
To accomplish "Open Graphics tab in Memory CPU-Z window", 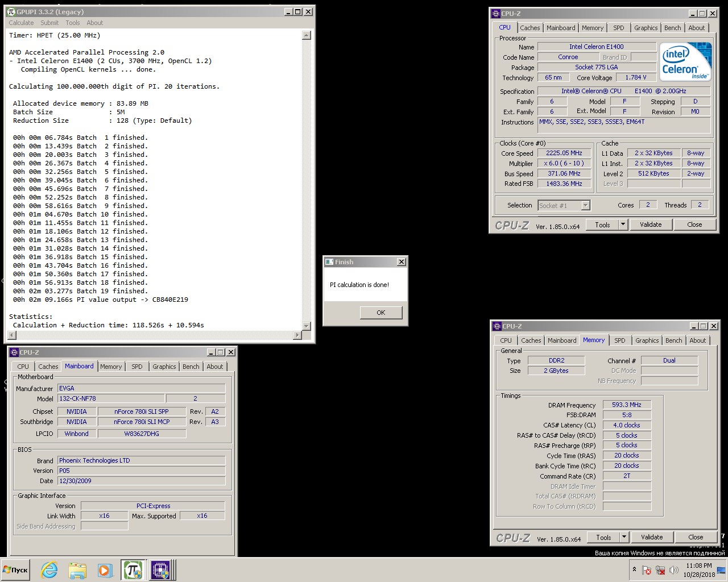I will (647, 340).
